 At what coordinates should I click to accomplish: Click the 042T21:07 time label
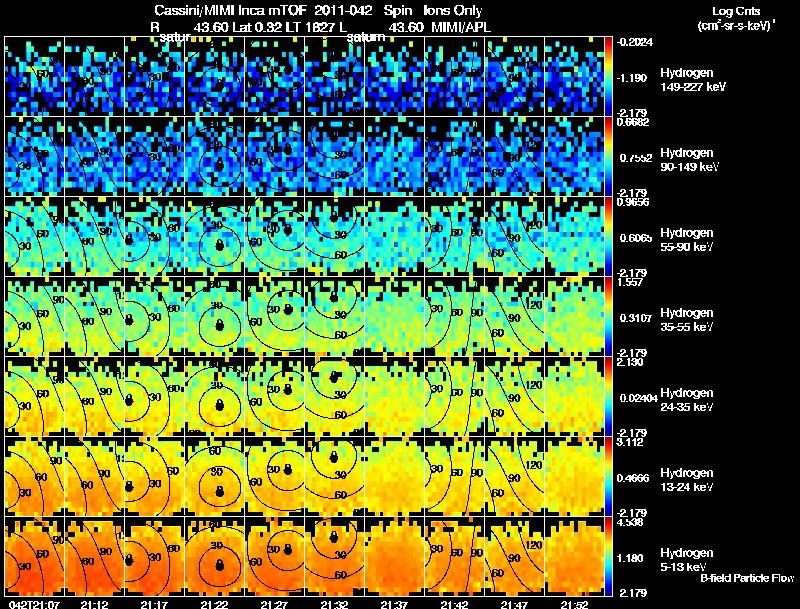34,604
